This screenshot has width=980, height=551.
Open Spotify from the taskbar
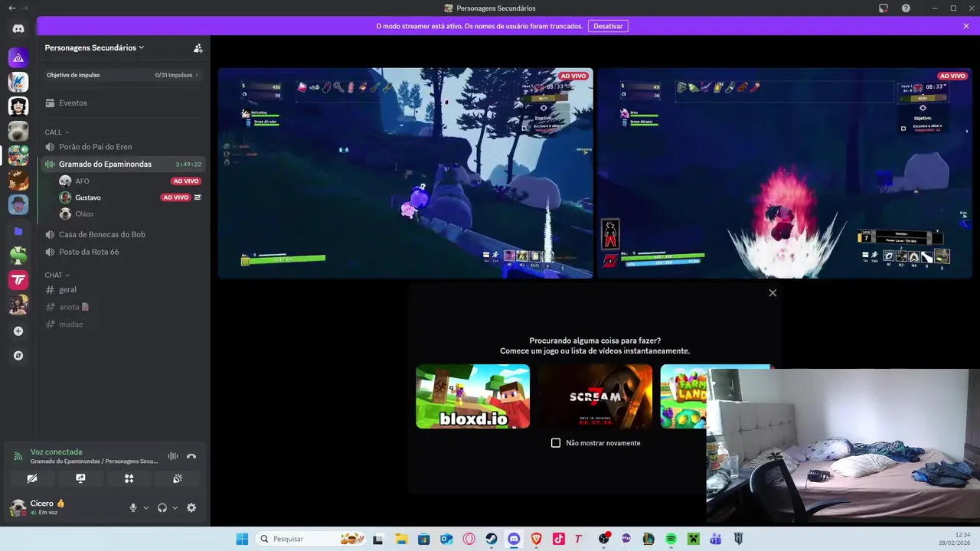pyautogui.click(x=671, y=539)
